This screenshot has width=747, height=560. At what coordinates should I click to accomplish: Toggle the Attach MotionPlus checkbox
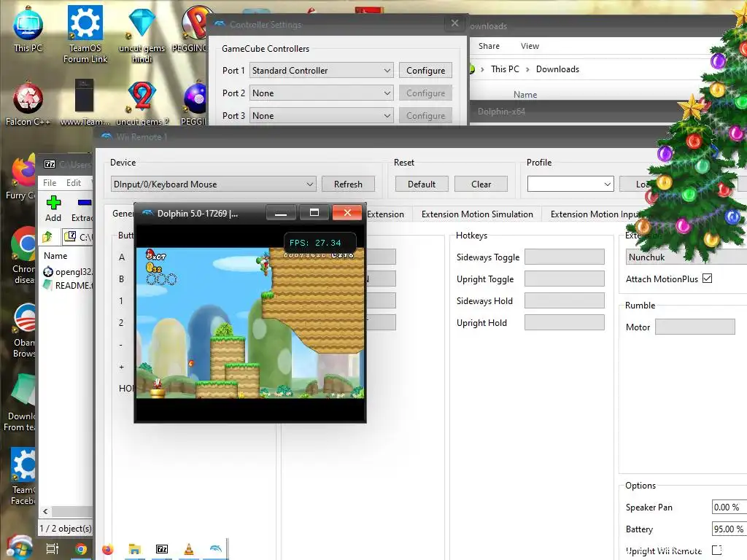tap(708, 279)
